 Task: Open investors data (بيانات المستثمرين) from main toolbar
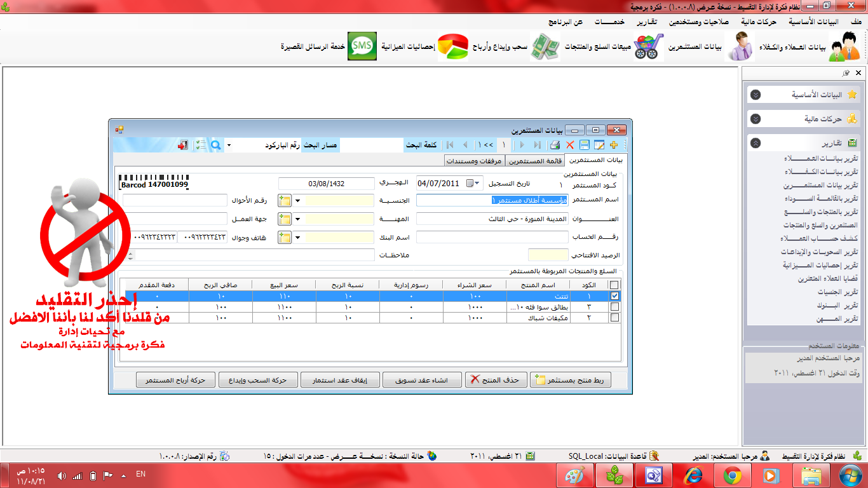[x=740, y=47]
